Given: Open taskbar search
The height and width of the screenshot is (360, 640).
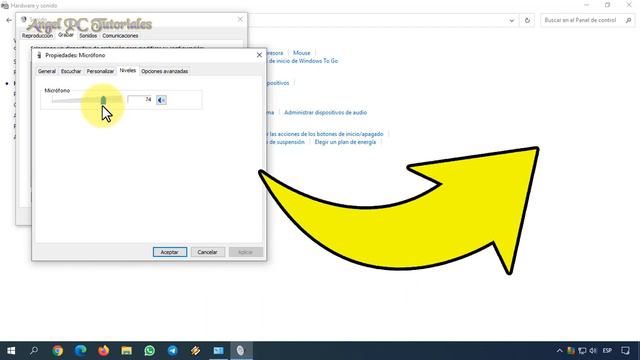Looking at the screenshot, I should (34, 351).
